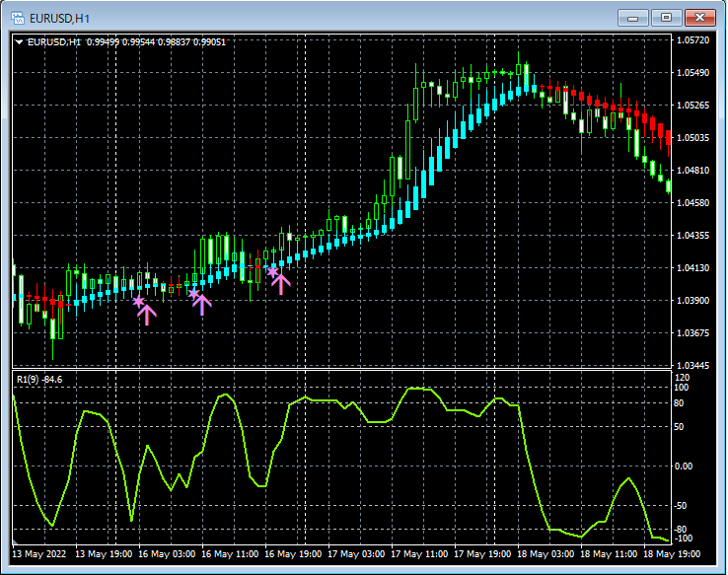Click the 17 May 03:00 time label
The height and width of the screenshot is (575, 728).
click(356, 553)
